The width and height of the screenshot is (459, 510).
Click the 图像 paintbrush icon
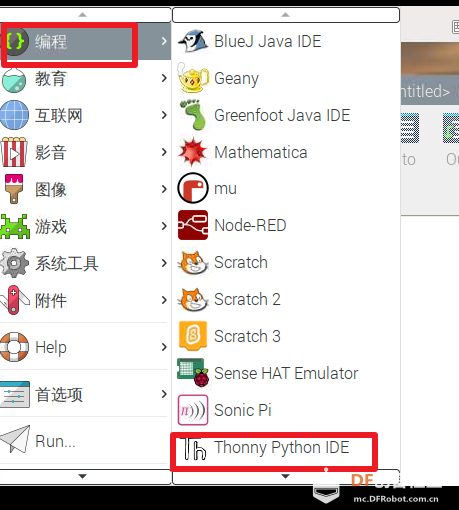(x=14, y=189)
